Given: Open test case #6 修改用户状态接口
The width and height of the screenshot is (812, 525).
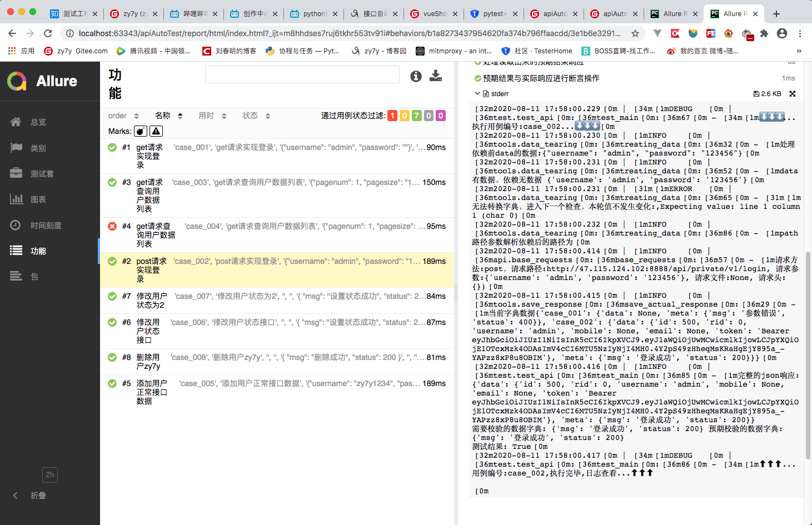Looking at the screenshot, I should pos(277,331).
